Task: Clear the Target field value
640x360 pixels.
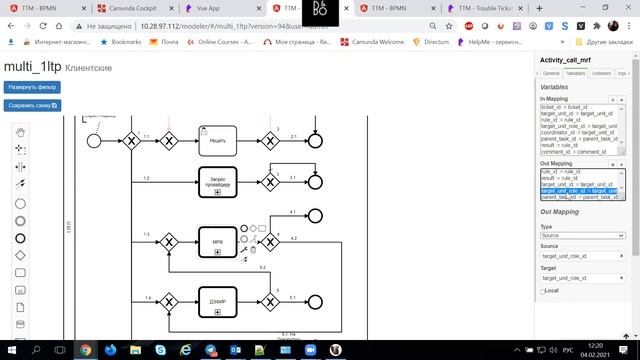Action: [621, 278]
